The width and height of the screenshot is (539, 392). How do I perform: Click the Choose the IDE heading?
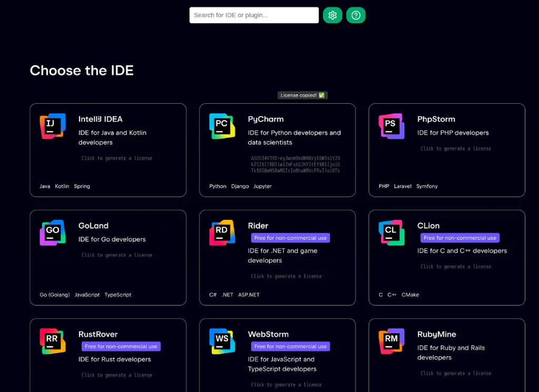tap(82, 71)
